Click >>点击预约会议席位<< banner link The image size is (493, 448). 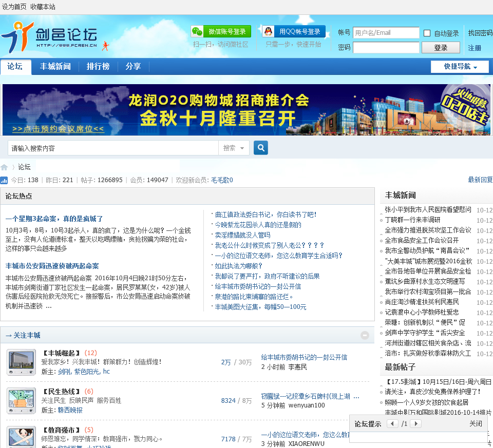pos(58,129)
